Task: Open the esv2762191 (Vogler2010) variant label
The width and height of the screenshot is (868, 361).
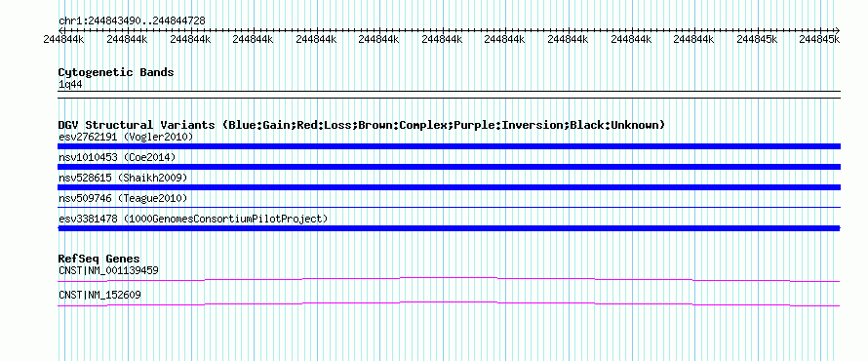Action: click(x=126, y=137)
